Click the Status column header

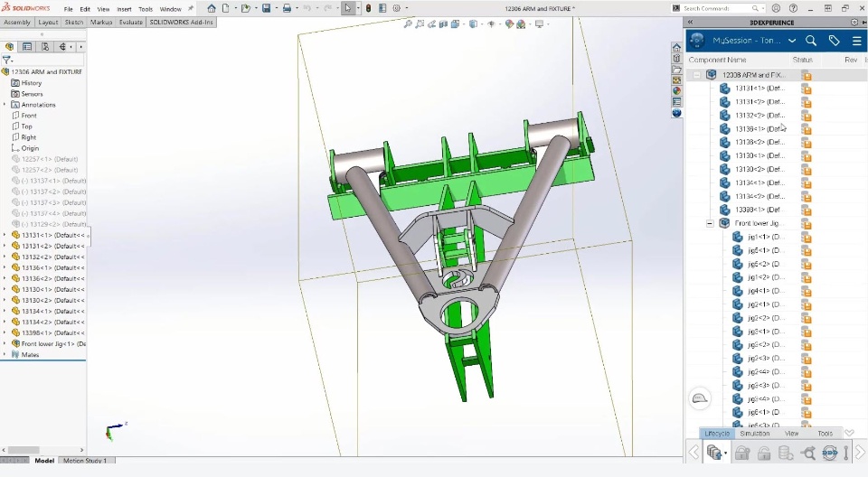(x=802, y=60)
